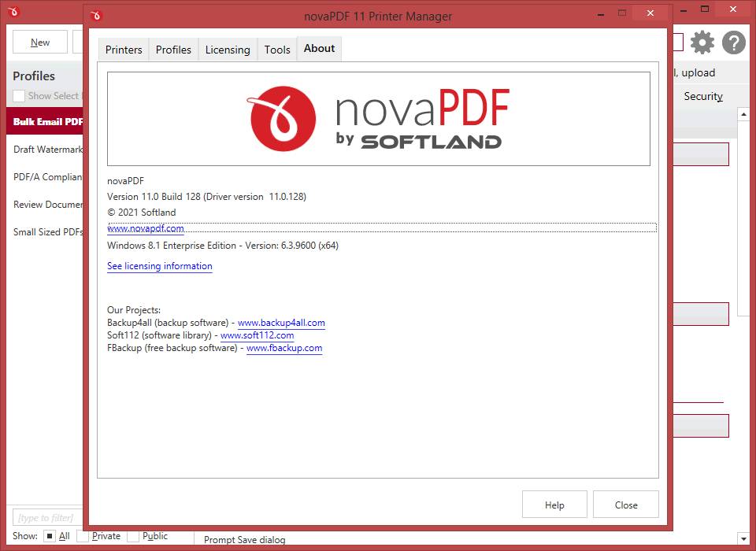Click scrollbar up arrow on right panel
The image size is (756, 551).
[x=743, y=115]
